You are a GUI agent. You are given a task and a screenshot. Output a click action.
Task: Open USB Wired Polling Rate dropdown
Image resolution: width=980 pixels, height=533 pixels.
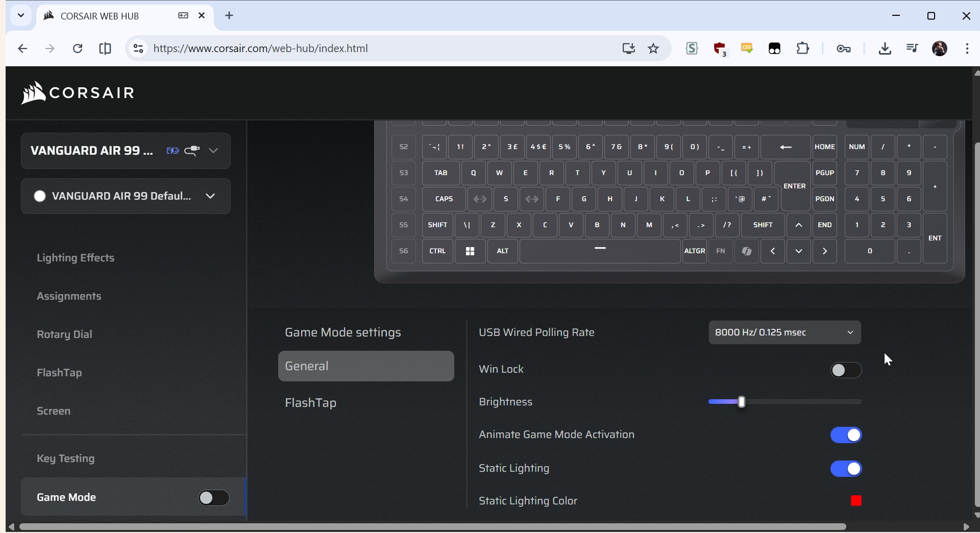785,333
